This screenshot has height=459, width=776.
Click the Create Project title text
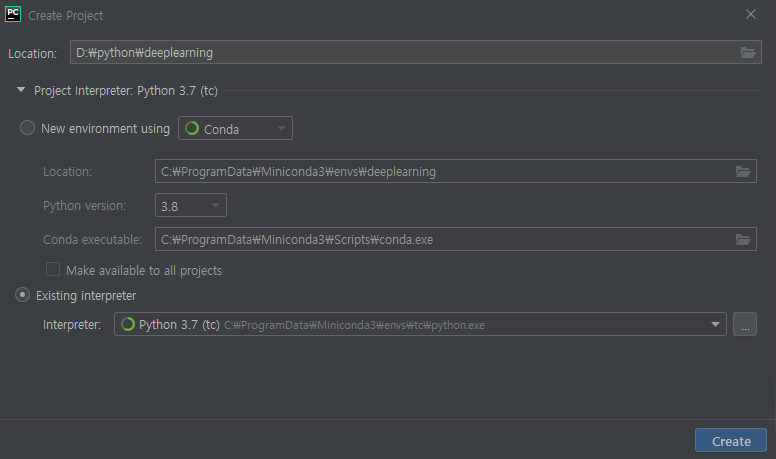(x=66, y=16)
